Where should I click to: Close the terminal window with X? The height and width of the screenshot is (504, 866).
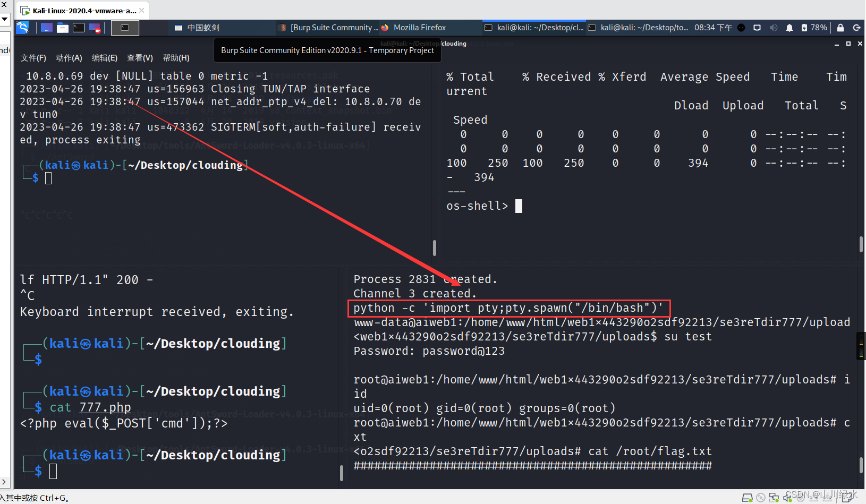(860, 44)
